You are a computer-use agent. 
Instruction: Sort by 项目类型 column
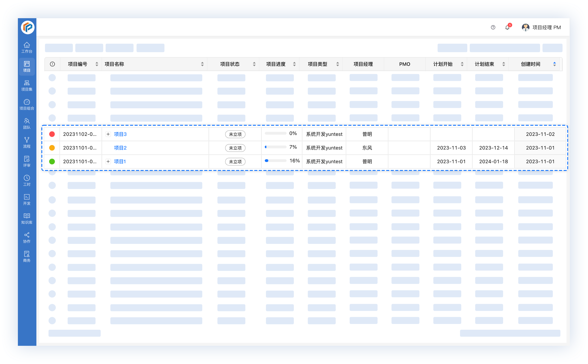[x=338, y=64]
